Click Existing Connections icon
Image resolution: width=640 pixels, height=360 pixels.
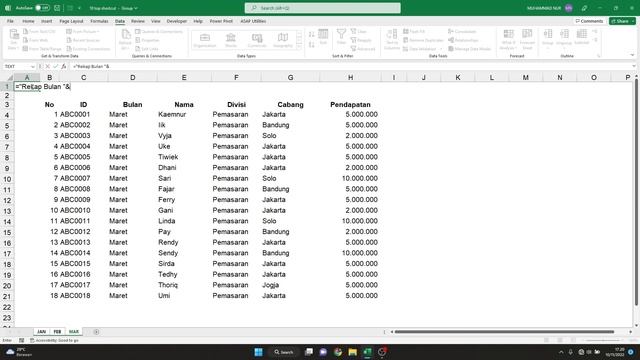pyautogui.click(x=69, y=49)
